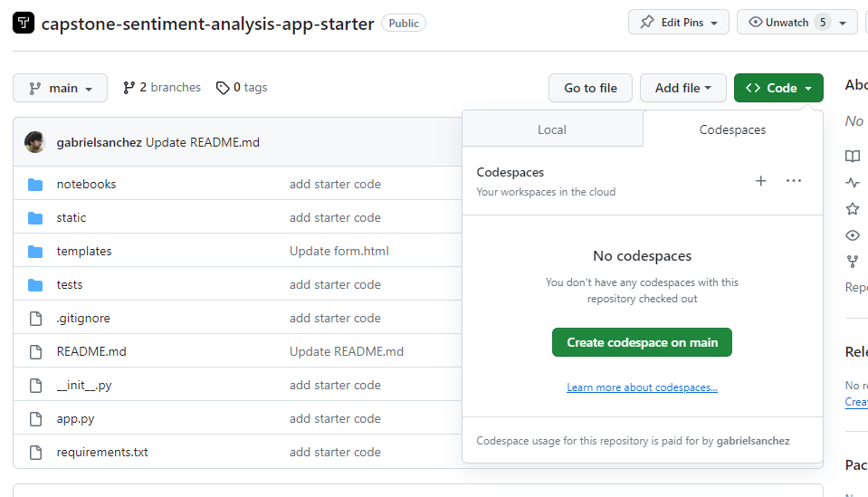Open the README.md file

pos(91,351)
